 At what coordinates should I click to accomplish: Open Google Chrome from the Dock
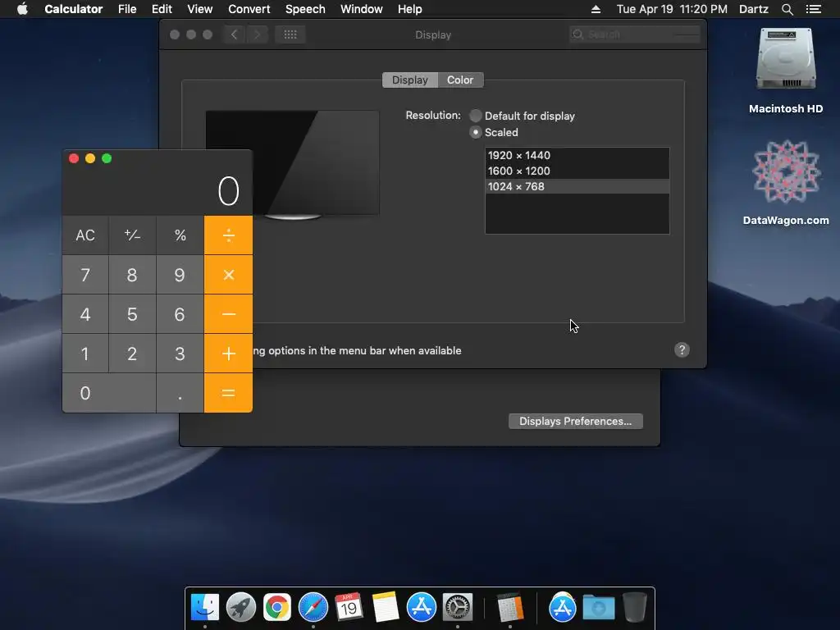[x=277, y=608]
